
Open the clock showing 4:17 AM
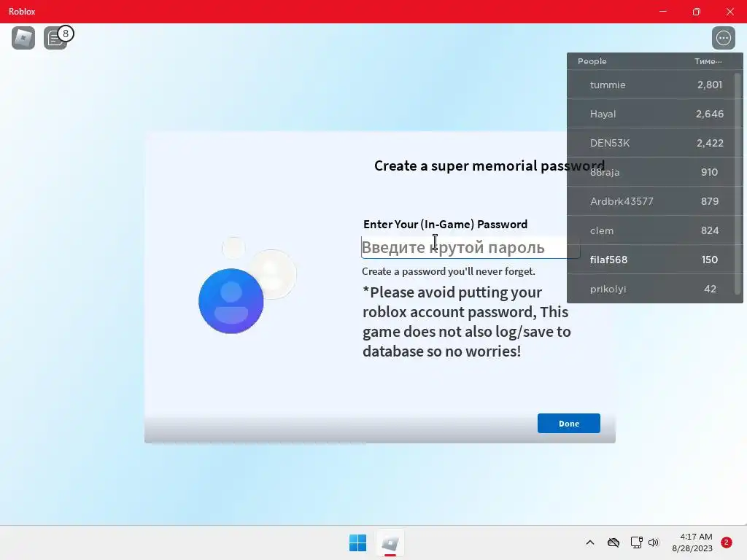coord(692,542)
